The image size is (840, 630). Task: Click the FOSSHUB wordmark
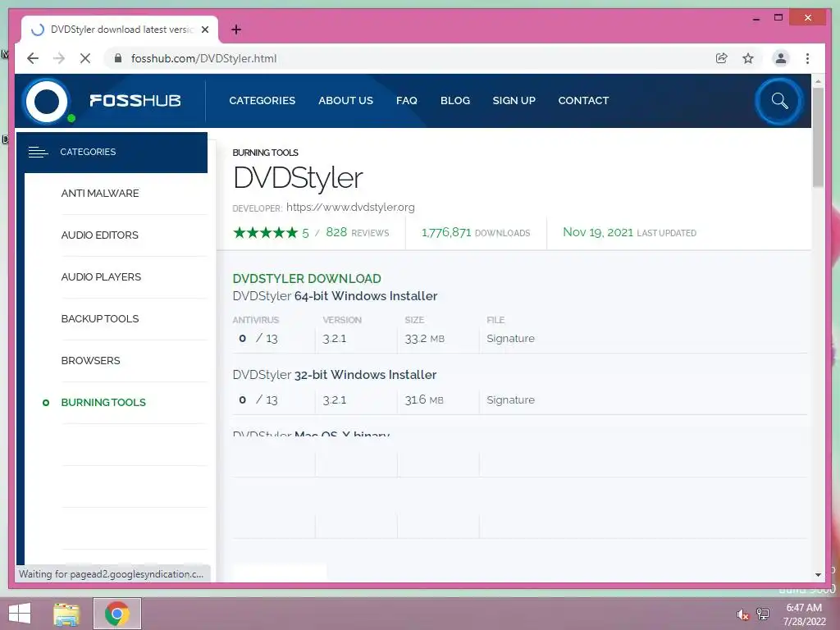[x=135, y=101]
